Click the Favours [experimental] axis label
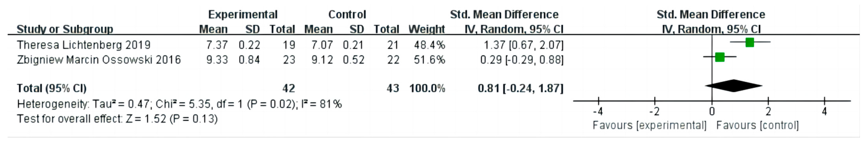This screenshot has height=145, width=868. (x=649, y=125)
